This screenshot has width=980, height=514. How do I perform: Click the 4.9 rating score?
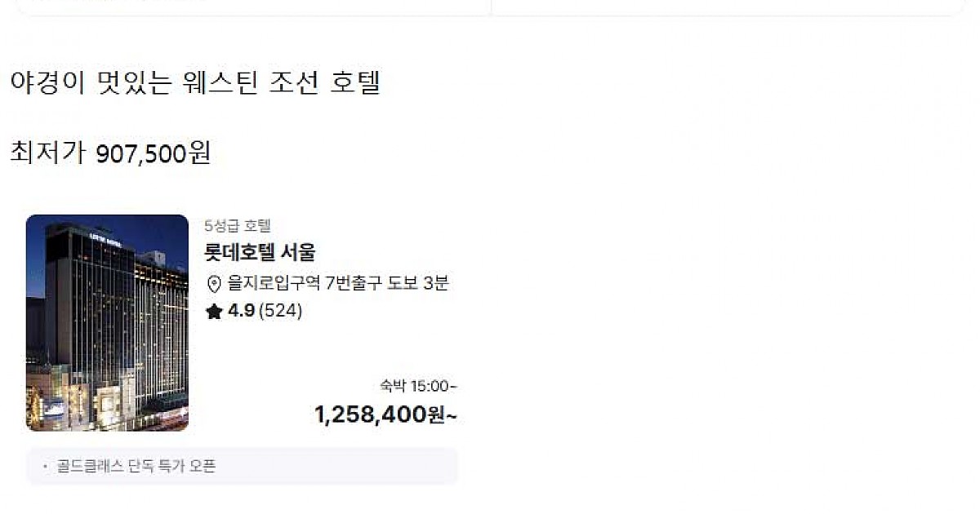pyautogui.click(x=241, y=311)
